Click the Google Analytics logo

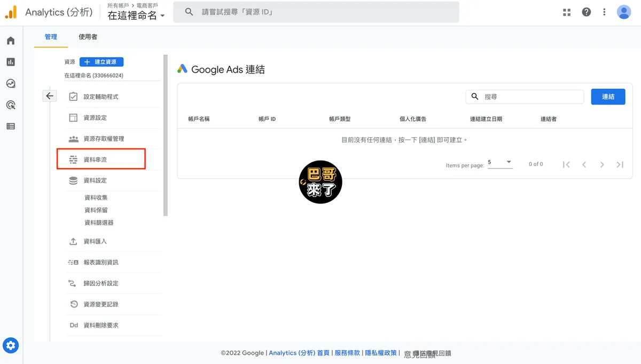click(x=11, y=12)
